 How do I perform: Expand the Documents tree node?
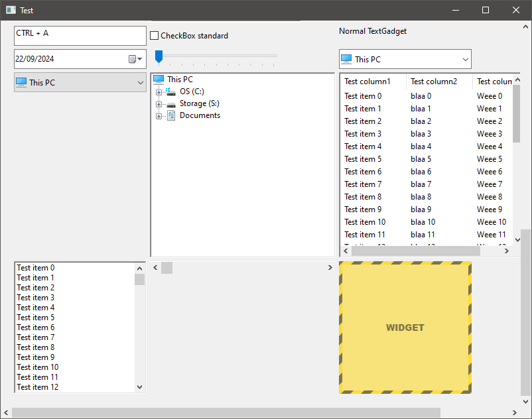click(159, 116)
